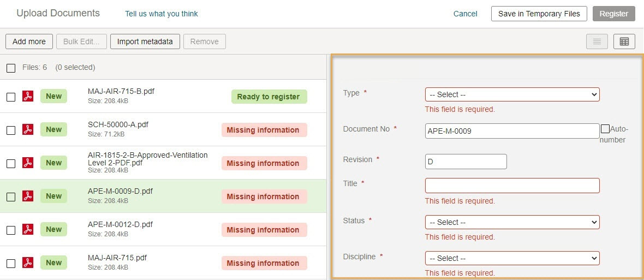Open the Type dropdown

(512, 94)
